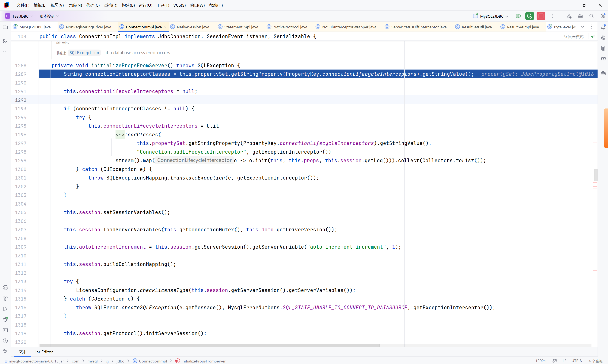Click the horizontal editor scrollbar

click(x=209, y=345)
